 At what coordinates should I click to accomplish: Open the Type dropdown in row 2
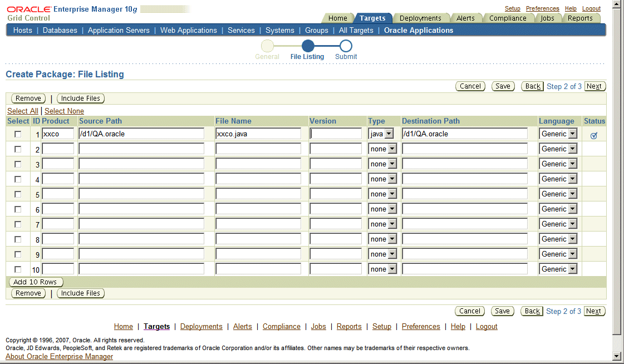(383, 149)
